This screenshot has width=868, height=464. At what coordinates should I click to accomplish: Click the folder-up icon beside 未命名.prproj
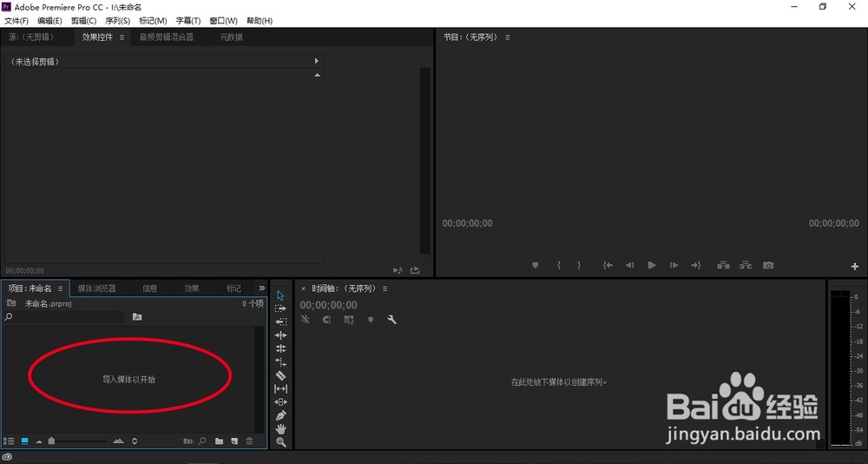point(11,303)
